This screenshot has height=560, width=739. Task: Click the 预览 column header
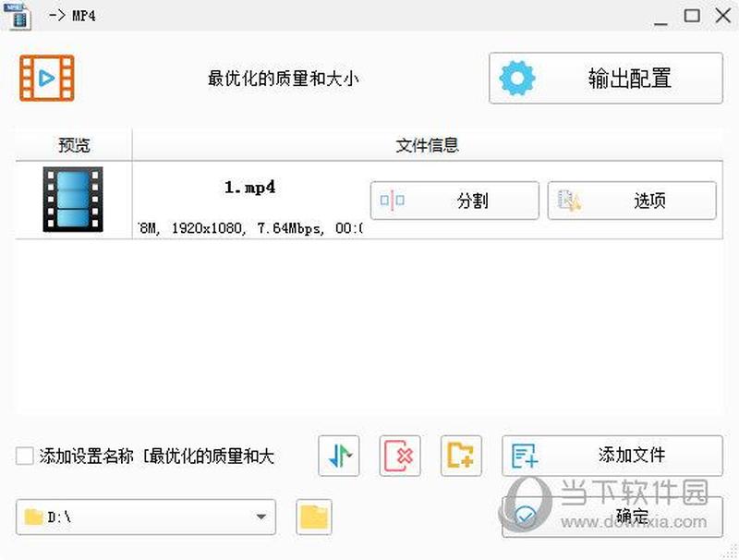click(x=74, y=145)
